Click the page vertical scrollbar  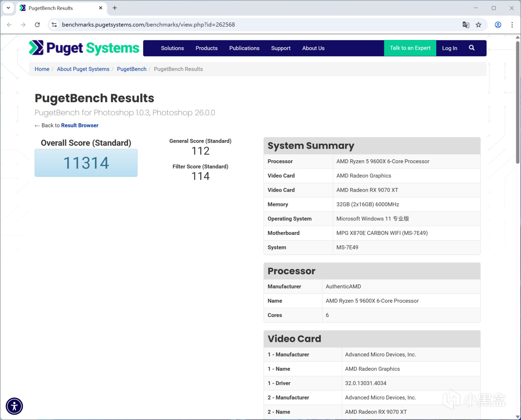coord(518,102)
